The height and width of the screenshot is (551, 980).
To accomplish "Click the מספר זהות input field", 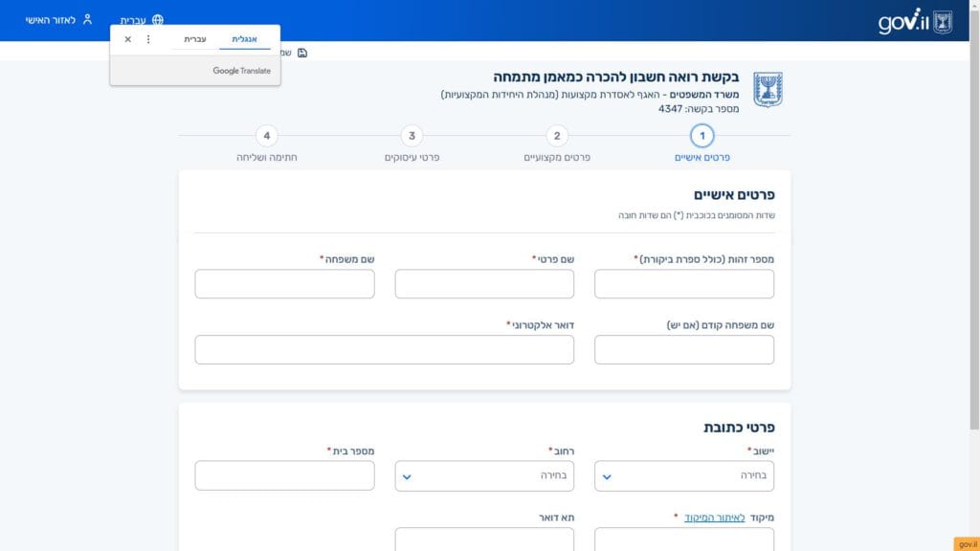I will [683, 284].
